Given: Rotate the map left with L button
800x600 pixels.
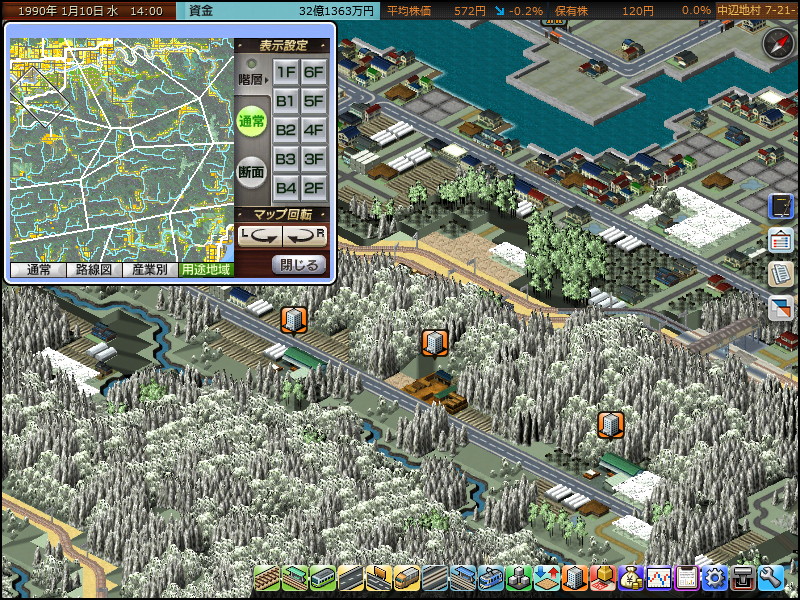Looking at the screenshot, I should (x=260, y=236).
